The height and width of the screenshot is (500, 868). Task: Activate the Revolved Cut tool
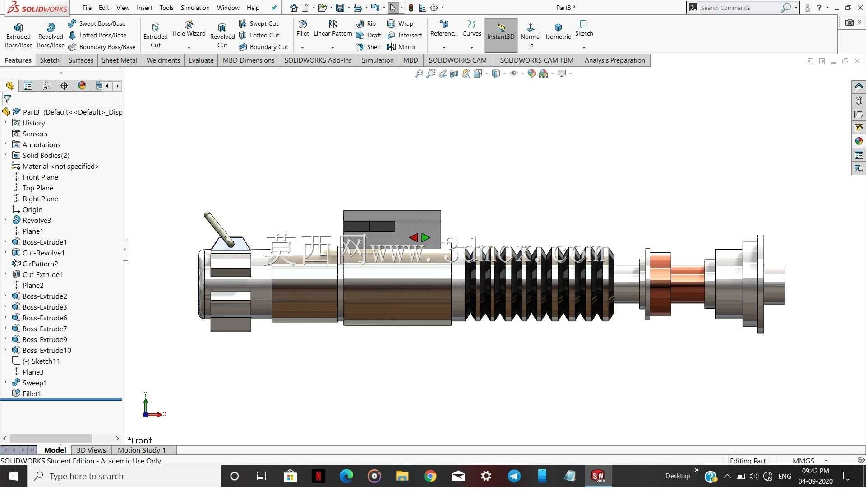pyautogui.click(x=222, y=35)
